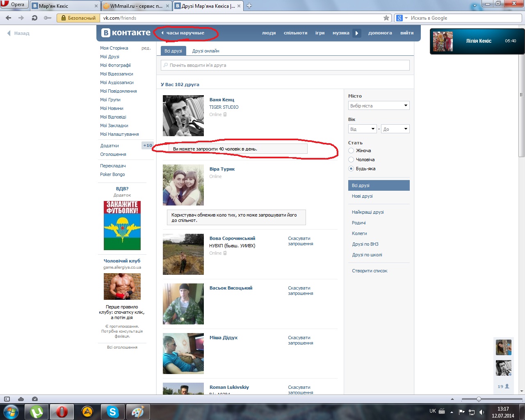Cancel the invitation for Вова Сорочинський
The height and width of the screenshot is (420, 525).
click(301, 241)
